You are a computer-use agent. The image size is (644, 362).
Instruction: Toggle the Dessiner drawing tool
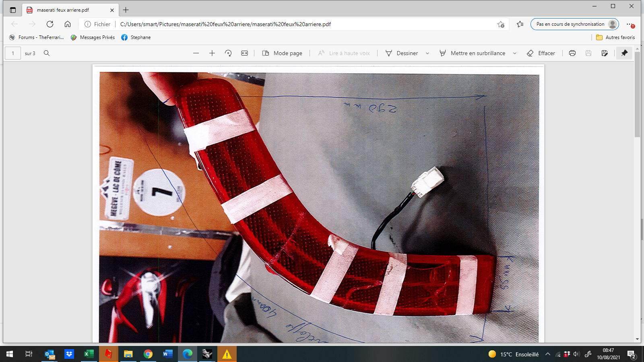(402, 53)
